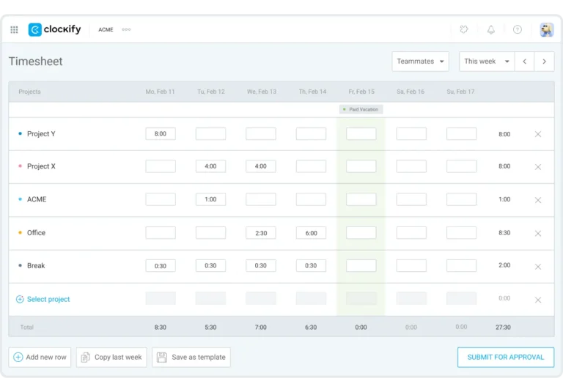Remove the Project Y row
Viewport: 563px width, 392px height.
click(538, 134)
